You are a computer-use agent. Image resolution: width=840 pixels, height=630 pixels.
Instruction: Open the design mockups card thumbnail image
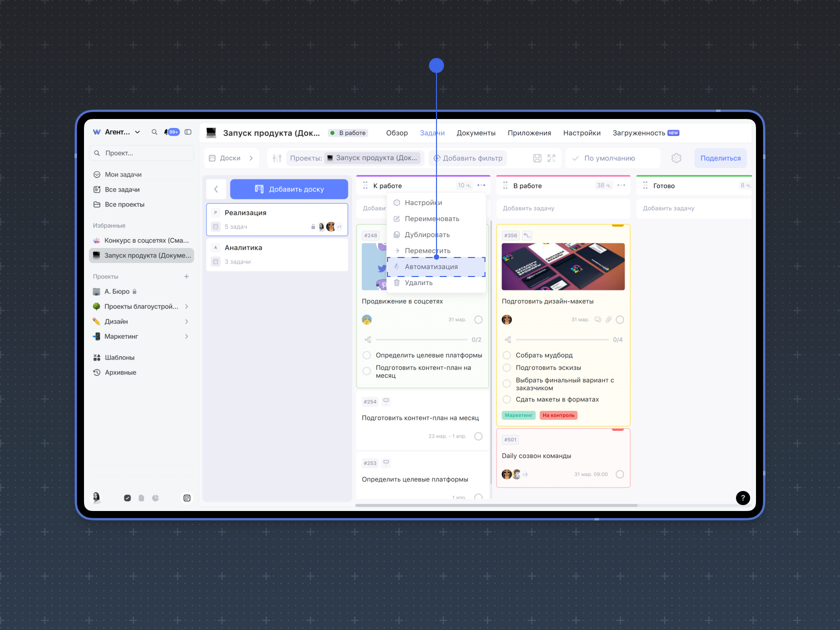click(563, 266)
